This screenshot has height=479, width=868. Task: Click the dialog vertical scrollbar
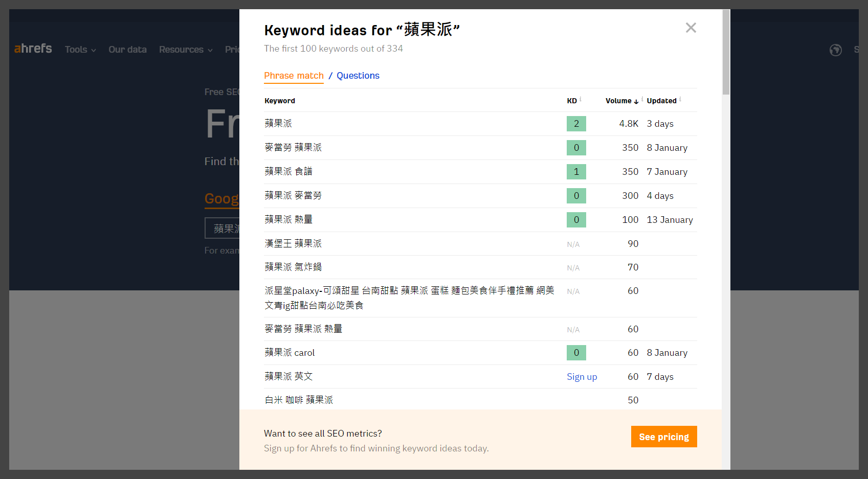pos(726,204)
